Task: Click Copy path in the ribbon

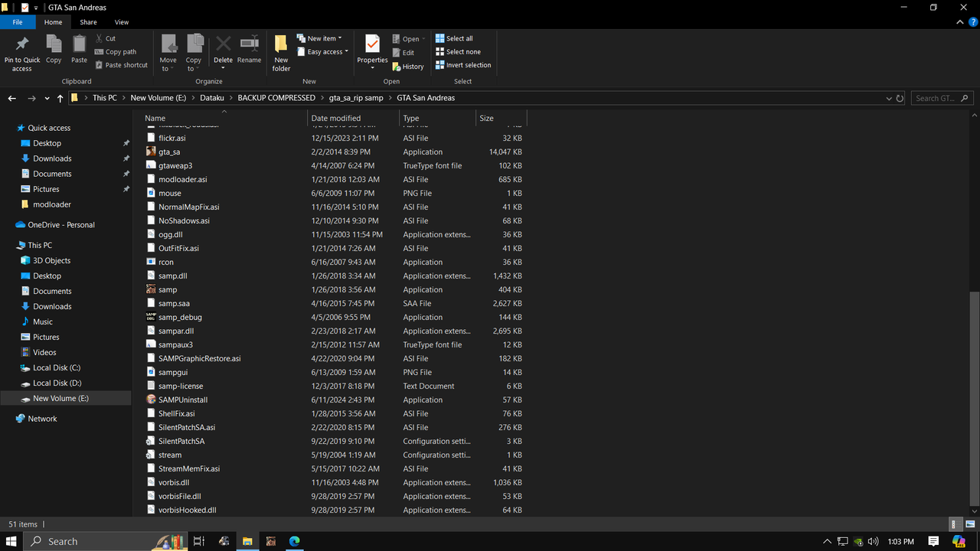Action: [116, 52]
